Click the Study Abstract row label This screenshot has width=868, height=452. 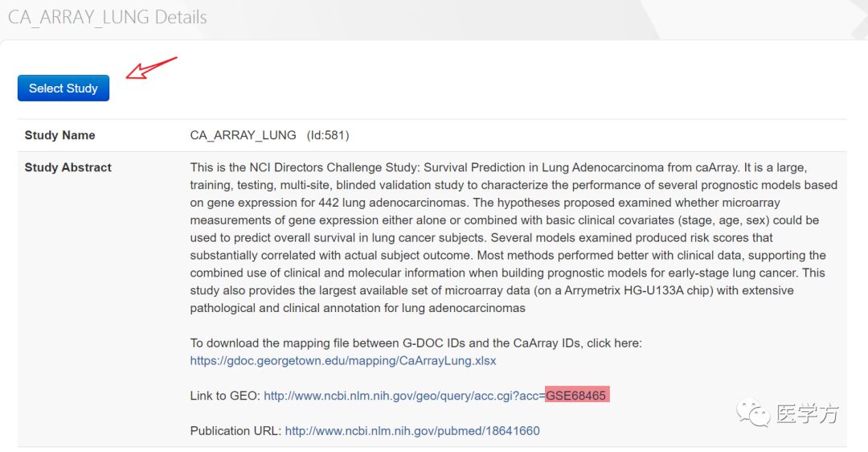click(x=68, y=167)
